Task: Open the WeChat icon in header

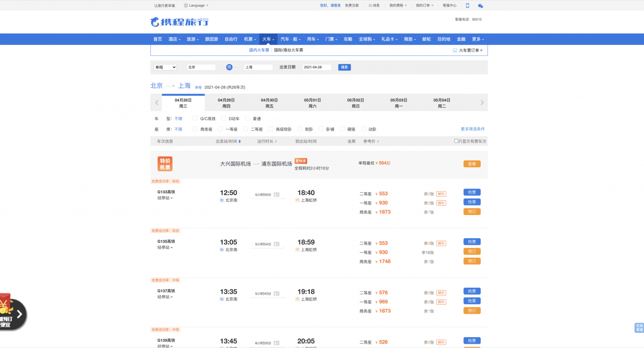Action: [480, 6]
